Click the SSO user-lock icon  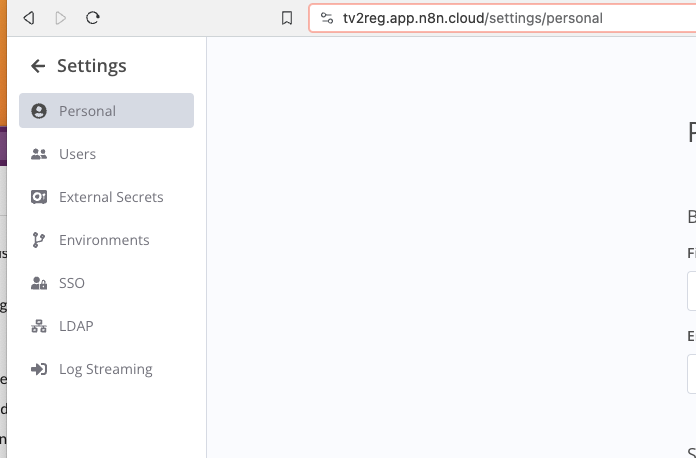click(x=39, y=283)
